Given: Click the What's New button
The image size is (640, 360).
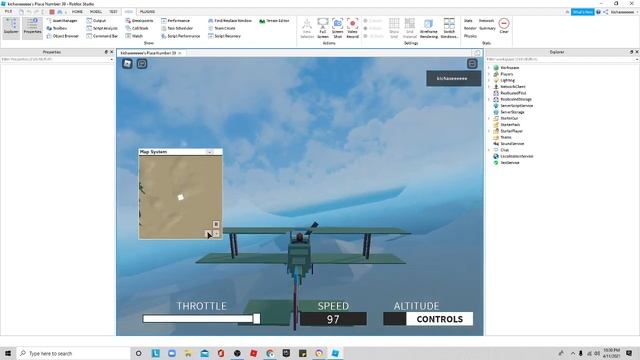Looking at the screenshot, I should [582, 12].
